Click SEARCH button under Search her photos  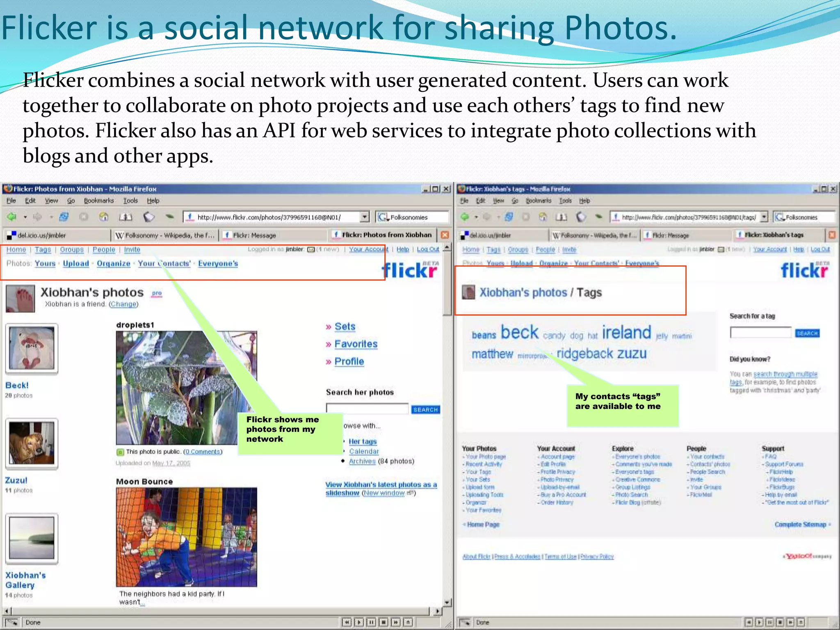click(425, 409)
